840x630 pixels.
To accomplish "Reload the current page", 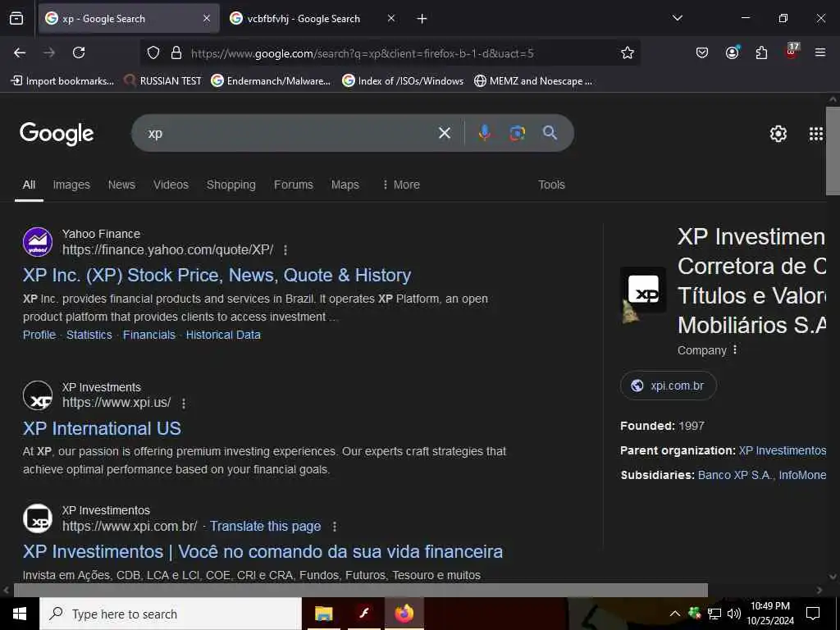I will coord(79,52).
